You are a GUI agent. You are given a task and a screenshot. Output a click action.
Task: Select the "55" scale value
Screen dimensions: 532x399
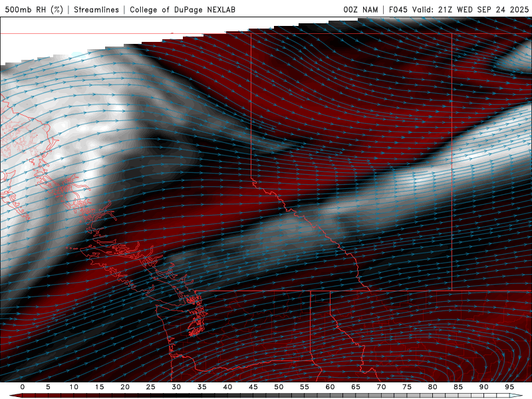coord(304,387)
